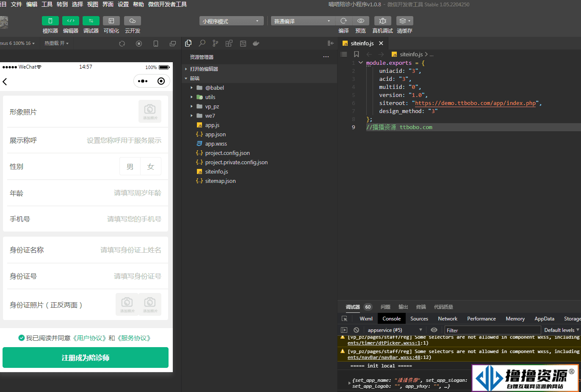Open sitemap.json file
The height and width of the screenshot is (392, 581).
tap(260, 181)
